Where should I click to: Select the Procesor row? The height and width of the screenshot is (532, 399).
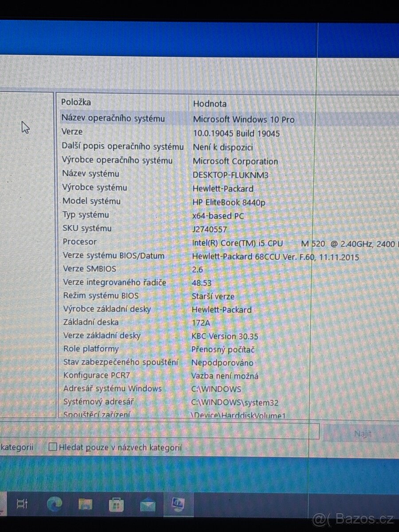click(79, 242)
